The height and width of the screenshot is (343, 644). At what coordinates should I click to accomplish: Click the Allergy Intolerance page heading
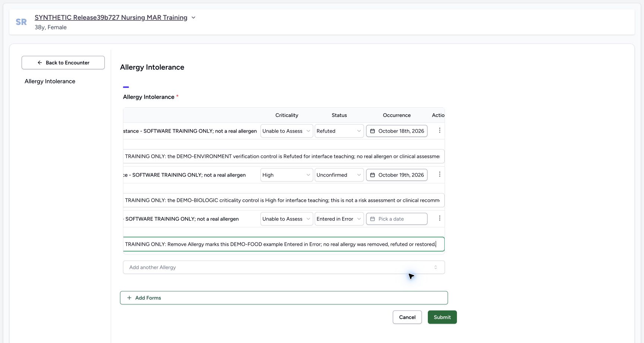(152, 67)
